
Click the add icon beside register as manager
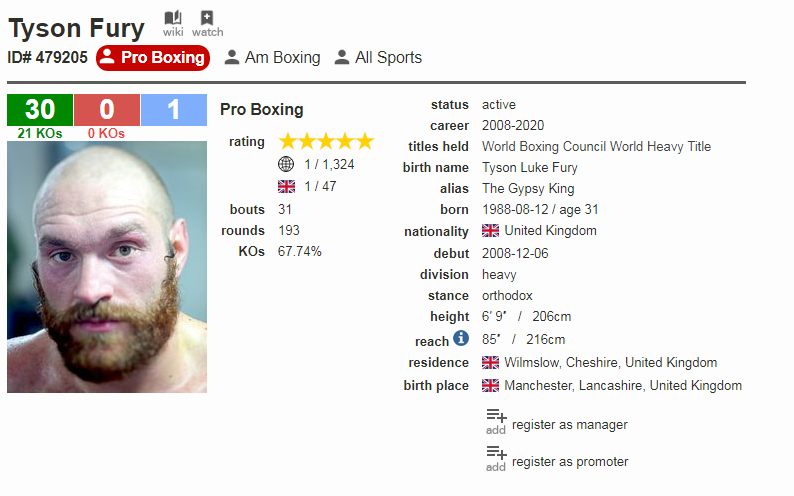[496, 419]
